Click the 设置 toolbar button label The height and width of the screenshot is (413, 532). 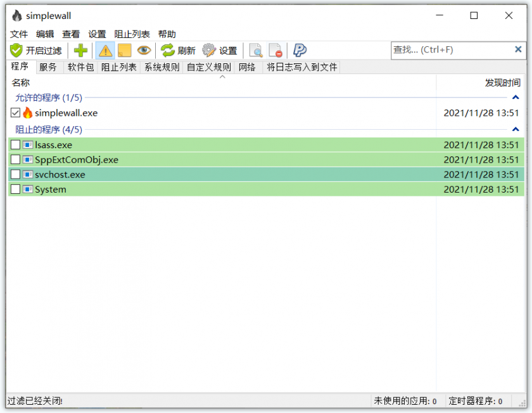[x=228, y=51]
